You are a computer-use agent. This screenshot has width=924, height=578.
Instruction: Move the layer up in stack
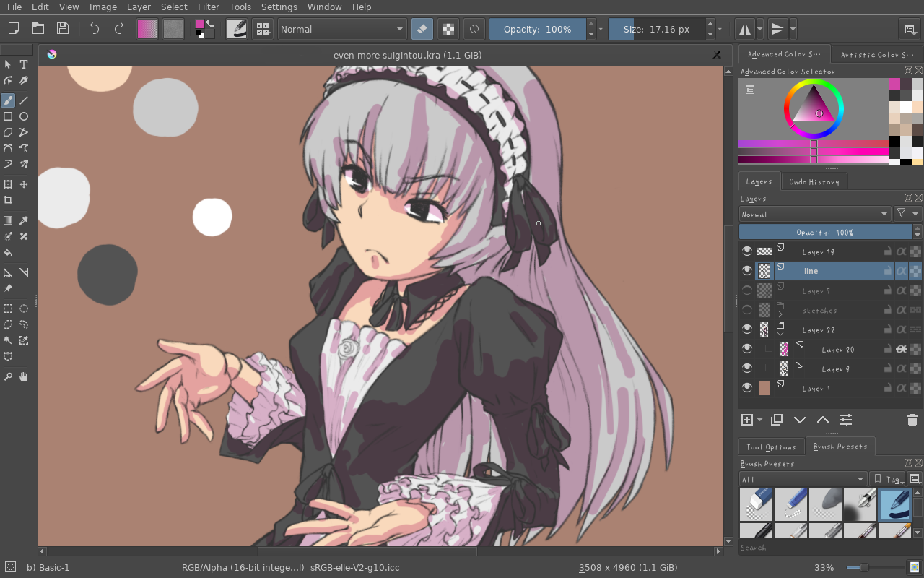[x=823, y=420]
